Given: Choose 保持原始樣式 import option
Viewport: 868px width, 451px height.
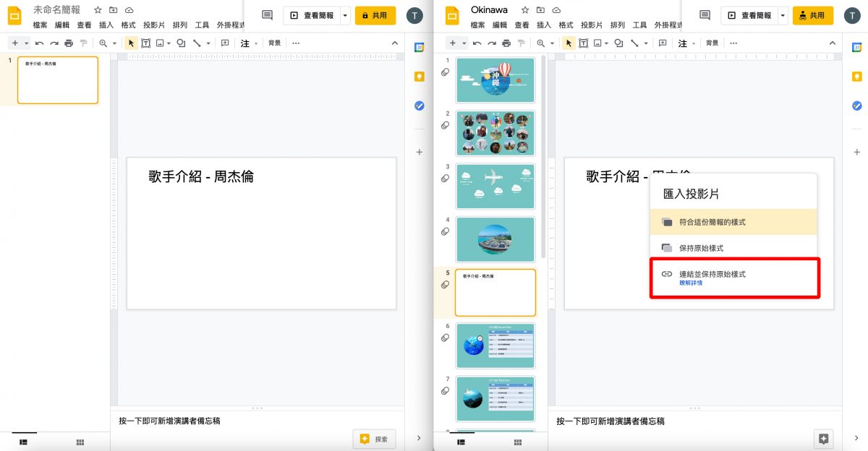Looking at the screenshot, I should tap(733, 248).
